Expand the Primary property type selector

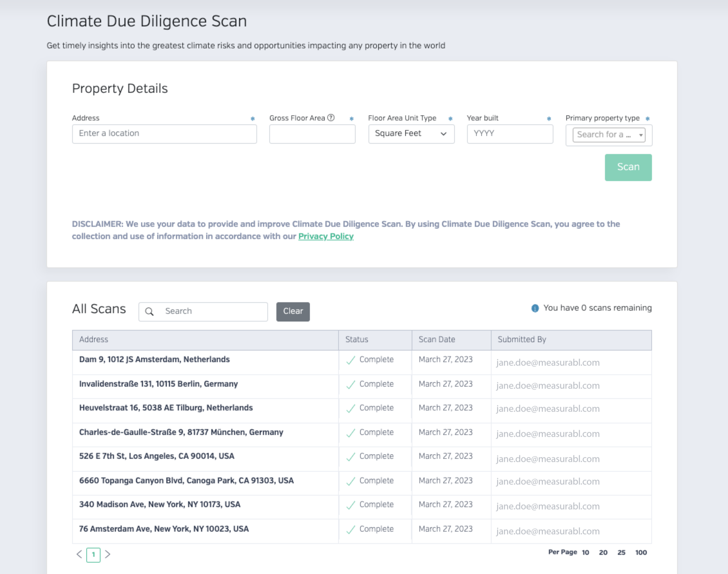click(x=609, y=135)
